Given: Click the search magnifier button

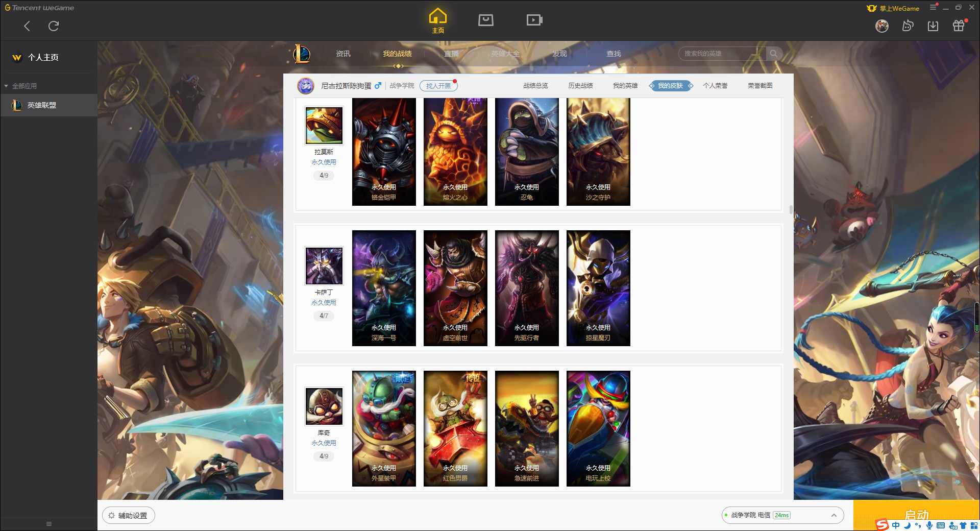Looking at the screenshot, I should point(774,54).
